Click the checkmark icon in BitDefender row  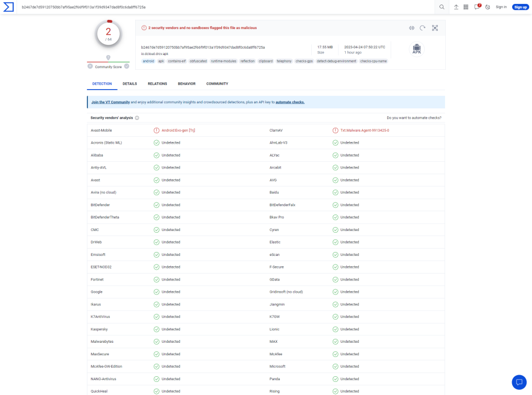pyautogui.click(x=156, y=205)
